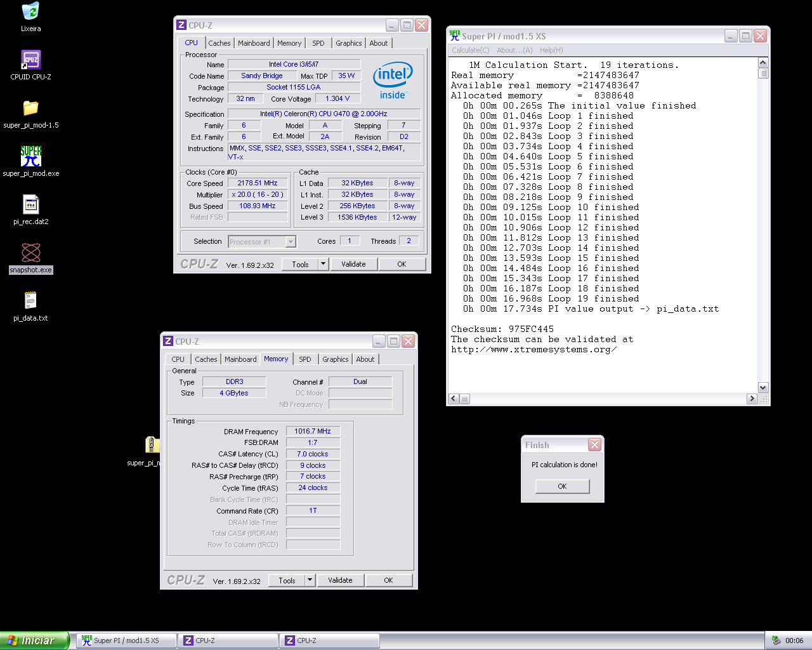Switch to Super PI taskbar button
The image size is (812, 650).
pyautogui.click(x=127, y=640)
